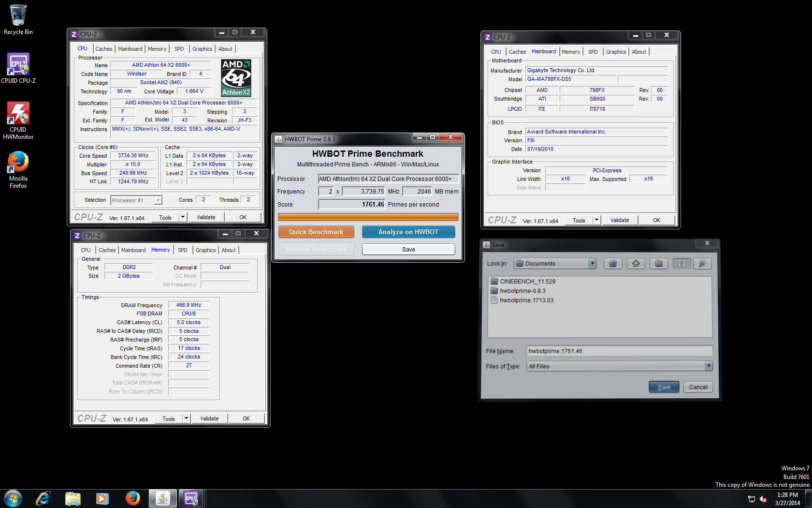Open Mainboard tab in CPU-Z CPU window
The height and width of the screenshot is (508, 812).
pos(130,49)
